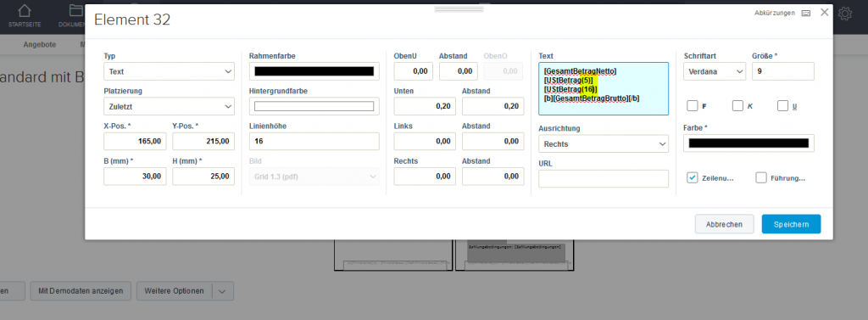Pick the Rahmenfarbe black color swatch
The width and height of the screenshot is (868, 320).
[x=314, y=71]
